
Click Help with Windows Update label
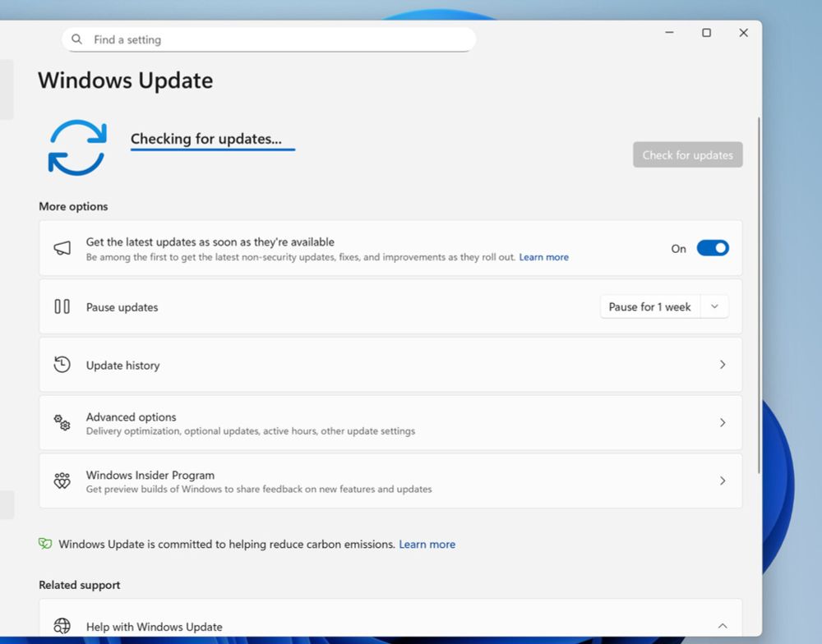click(155, 626)
